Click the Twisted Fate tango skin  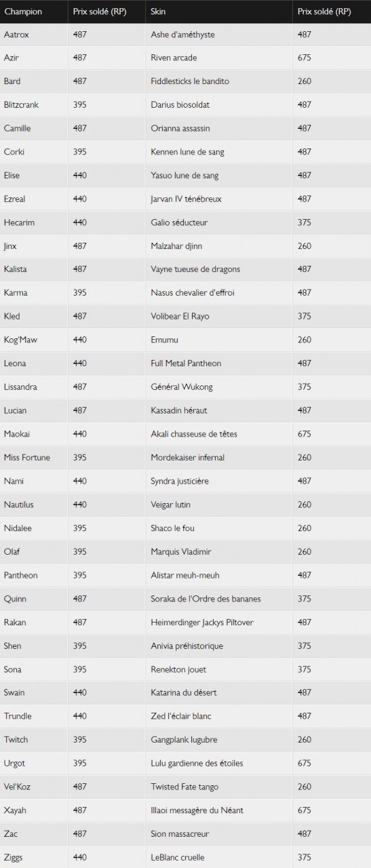(184, 787)
